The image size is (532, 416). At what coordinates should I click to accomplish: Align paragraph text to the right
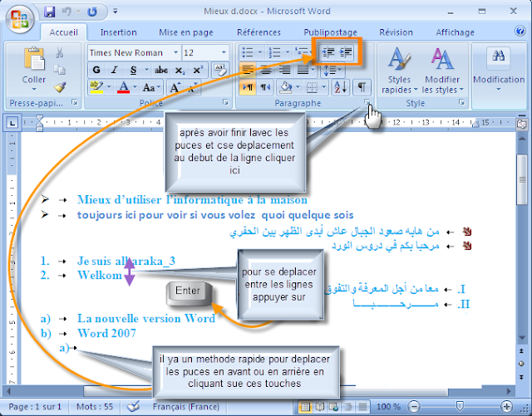pyautogui.click(x=284, y=71)
